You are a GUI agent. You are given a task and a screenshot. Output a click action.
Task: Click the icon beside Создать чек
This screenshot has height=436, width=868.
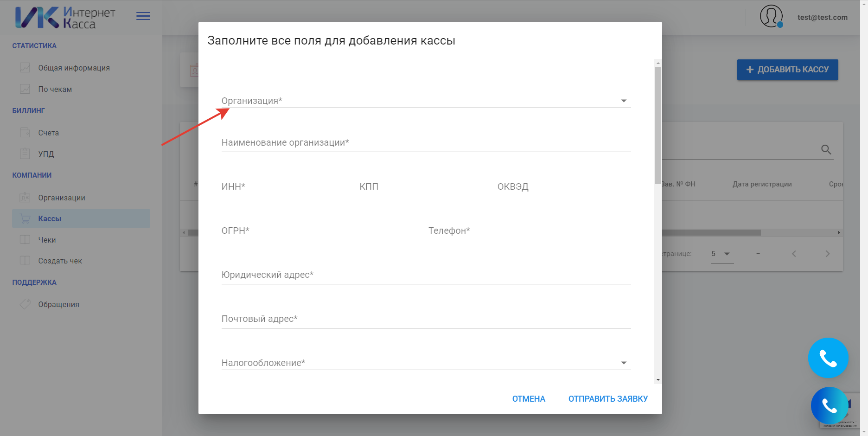25,261
